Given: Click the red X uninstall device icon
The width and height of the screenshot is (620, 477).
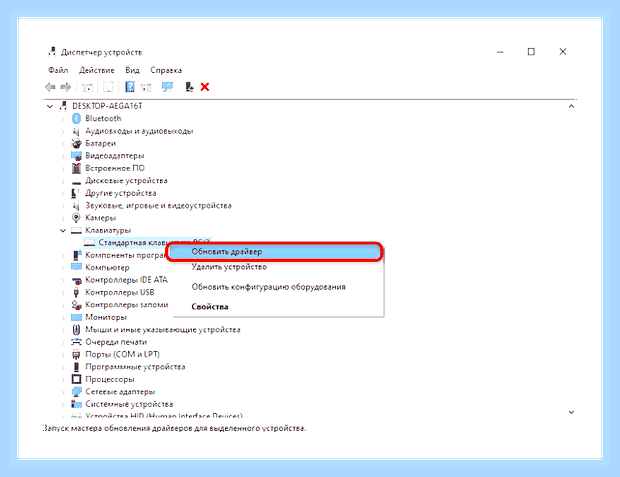Looking at the screenshot, I should [x=205, y=87].
